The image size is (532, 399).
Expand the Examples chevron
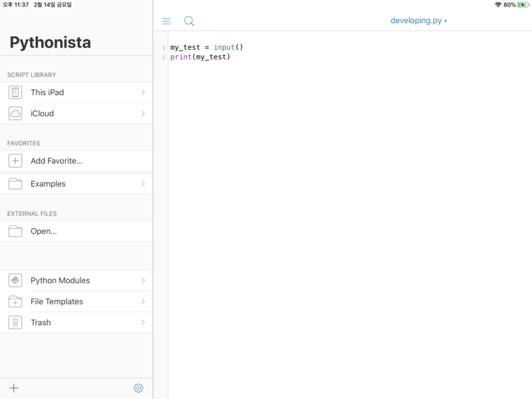(x=143, y=184)
